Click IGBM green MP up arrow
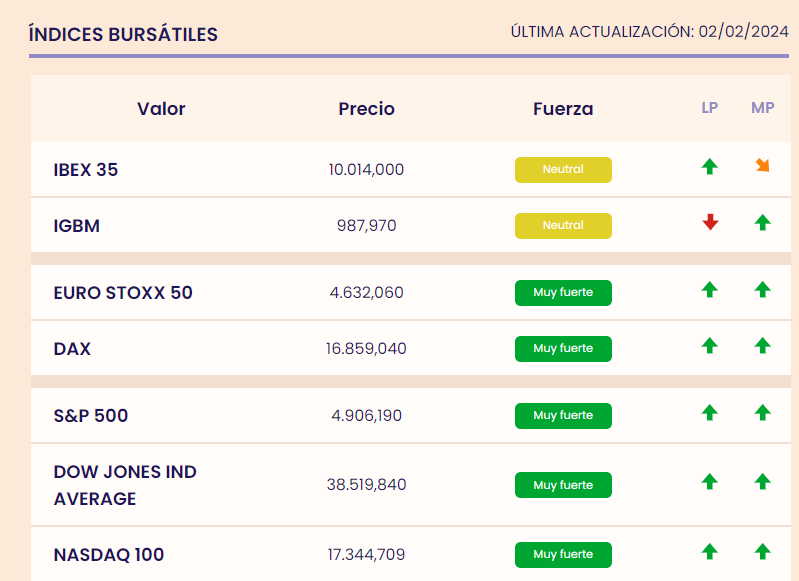 [x=762, y=223]
